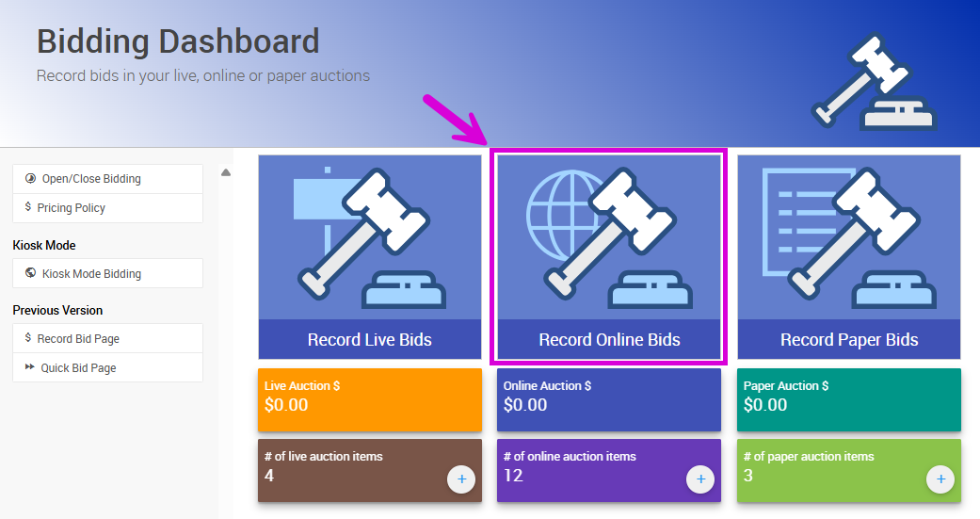Click the Quick Bid Page fast-forward icon
This screenshot has width=980, height=519.
click(x=29, y=367)
